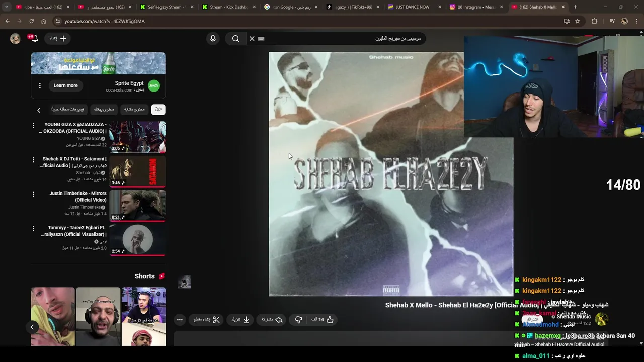Open the Sprite Egypt ad options menu
This screenshot has width=644, height=362.
click(40, 85)
